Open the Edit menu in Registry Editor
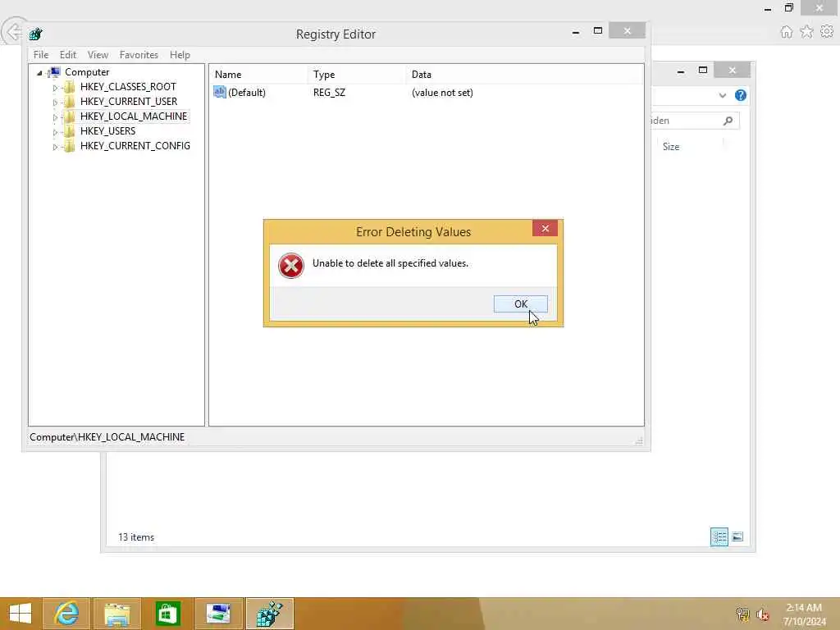840x630 pixels. 67,55
